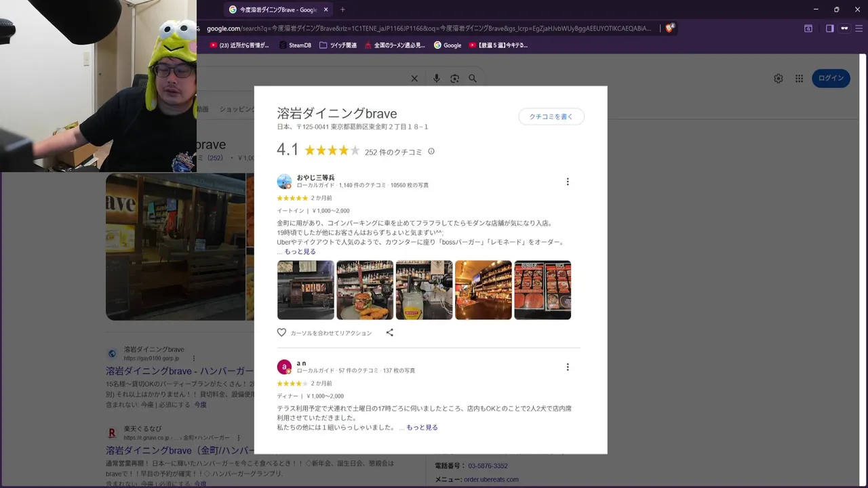Share おやじ三等兵's review via share icon
This screenshot has height=488, width=868.
tap(389, 333)
